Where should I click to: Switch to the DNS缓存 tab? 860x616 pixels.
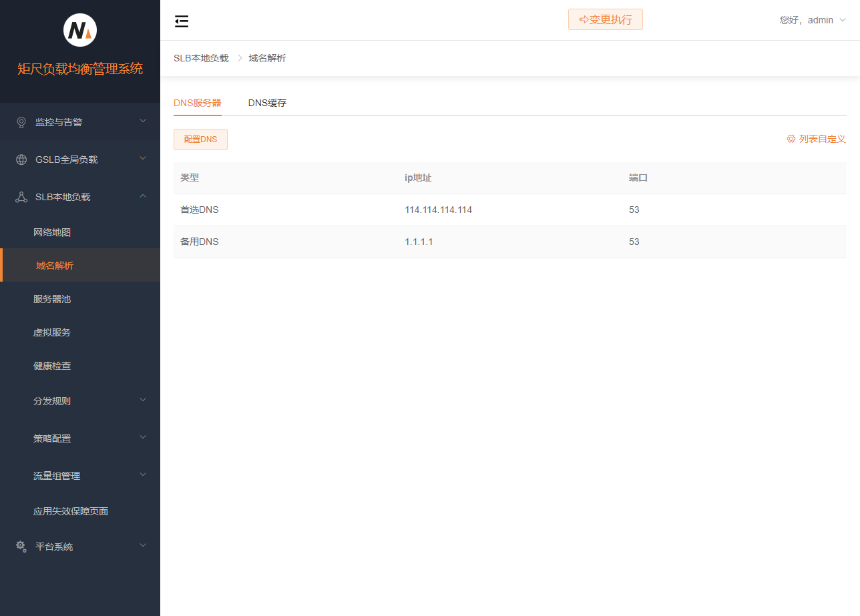(x=267, y=103)
